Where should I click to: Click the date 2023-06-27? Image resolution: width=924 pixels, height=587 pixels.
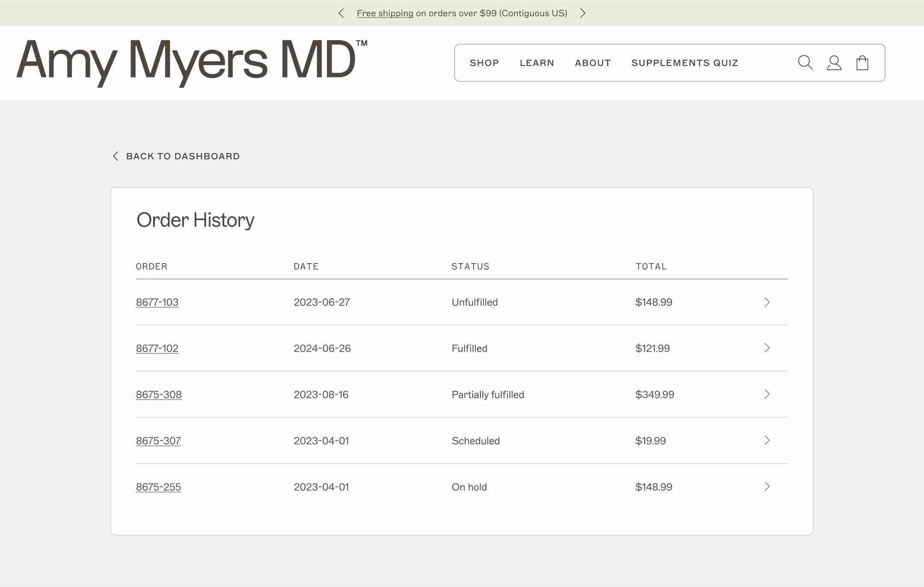[x=322, y=302]
